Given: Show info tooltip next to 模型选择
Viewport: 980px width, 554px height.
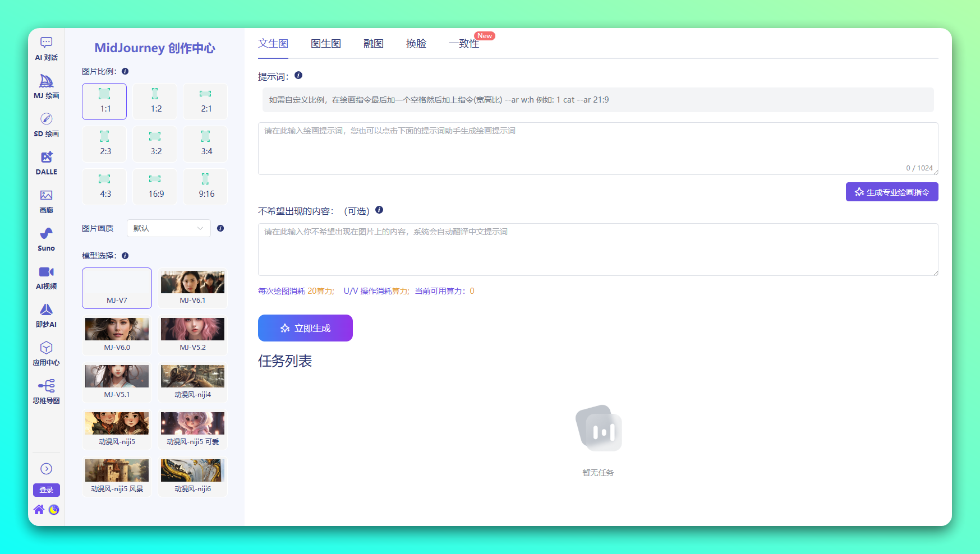Looking at the screenshot, I should coord(125,256).
